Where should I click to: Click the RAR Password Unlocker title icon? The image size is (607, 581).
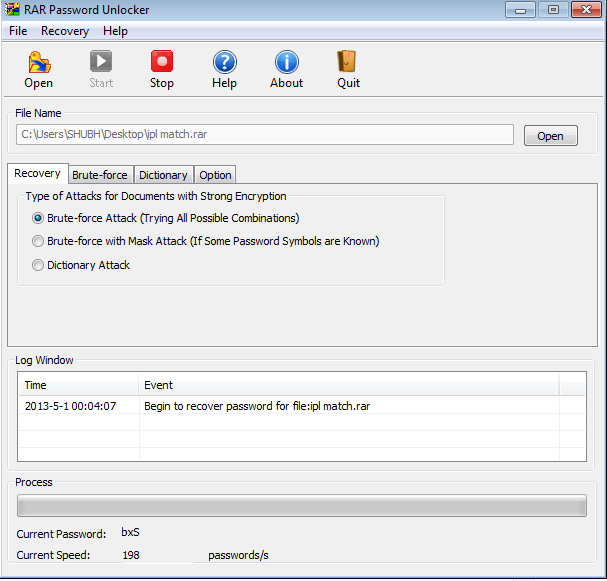coord(12,9)
